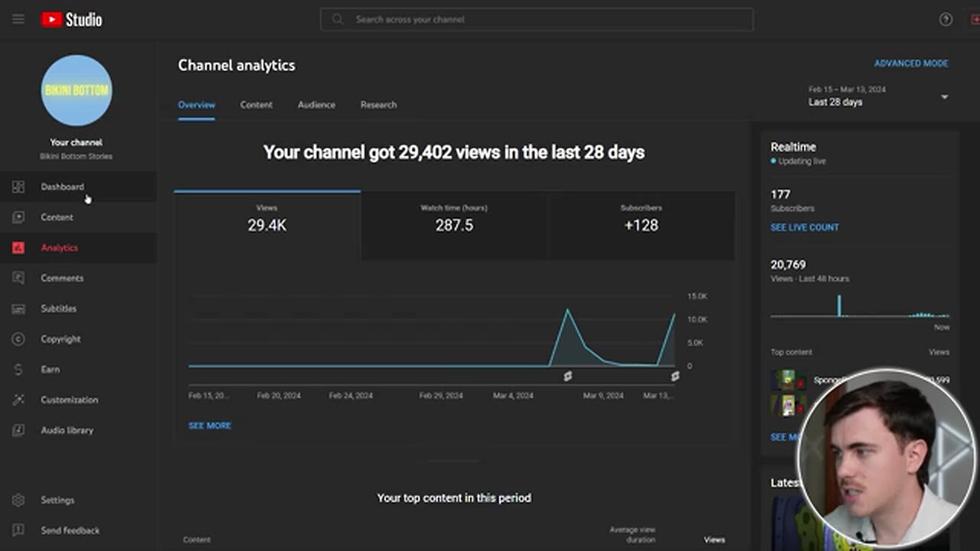Open the Last 28 days date dropdown
The width and height of the screenshot is (980, 551).
(879, 96)
